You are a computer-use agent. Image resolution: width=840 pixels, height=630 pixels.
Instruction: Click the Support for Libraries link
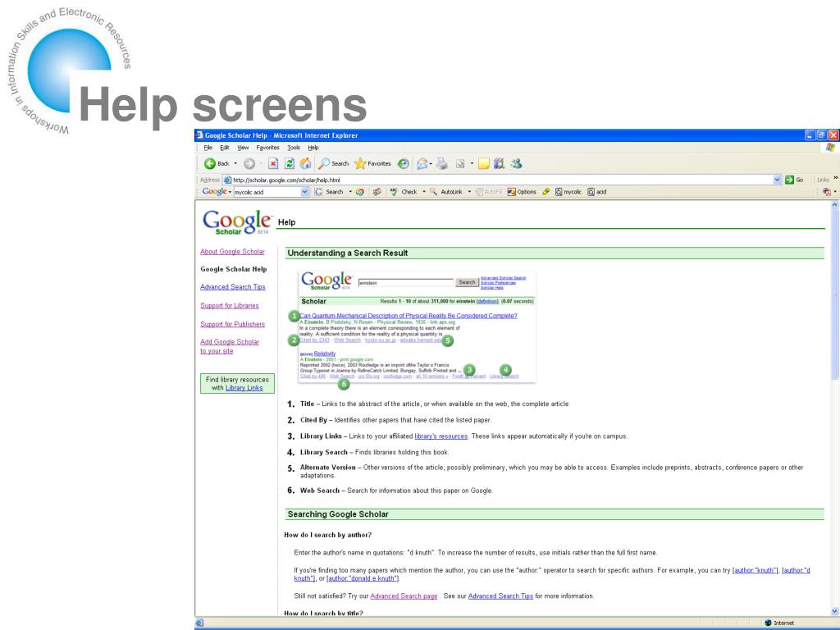pos(230,305)
